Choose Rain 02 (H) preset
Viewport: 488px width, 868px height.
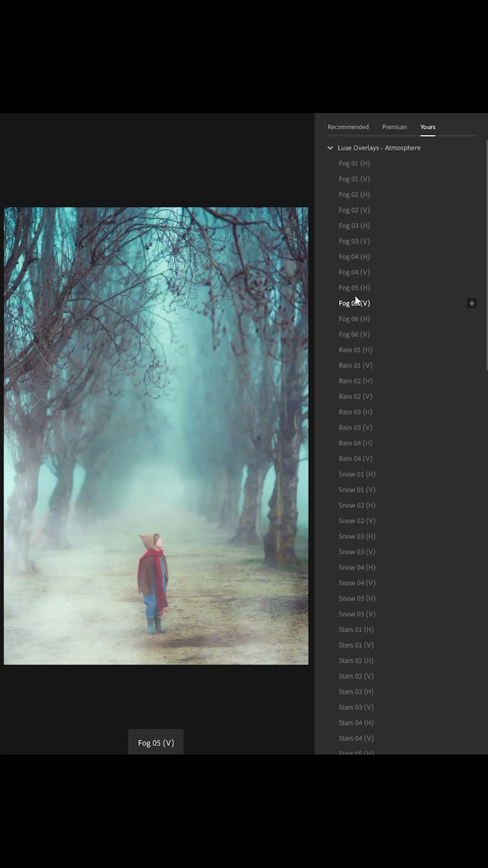[356, 381]
